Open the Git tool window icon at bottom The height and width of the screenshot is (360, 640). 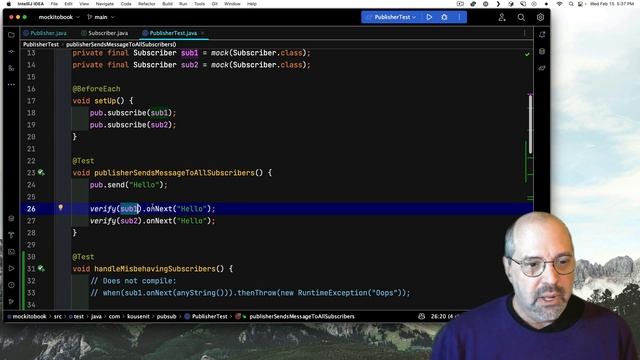11,302
